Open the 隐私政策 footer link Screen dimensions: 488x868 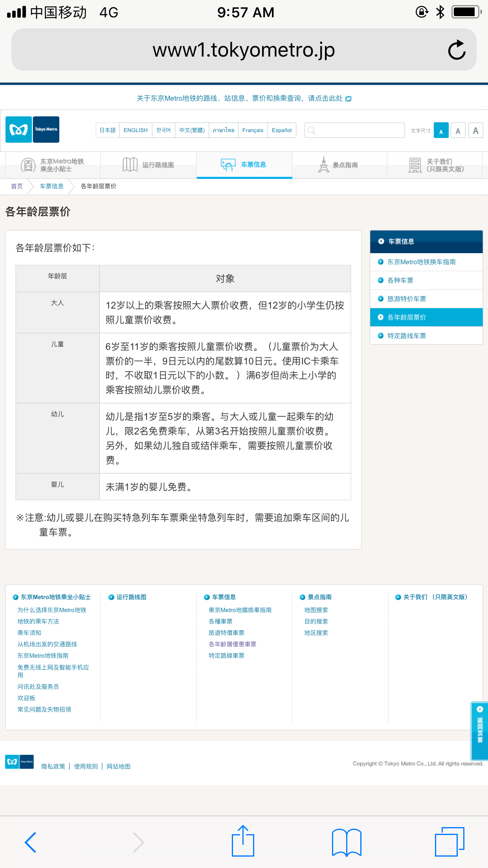[53, 766]
